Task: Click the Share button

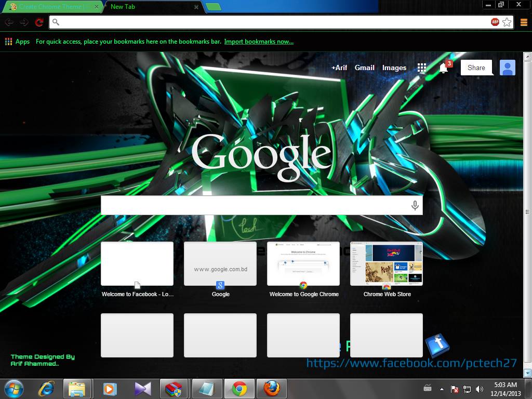Action: click(476, 68)
